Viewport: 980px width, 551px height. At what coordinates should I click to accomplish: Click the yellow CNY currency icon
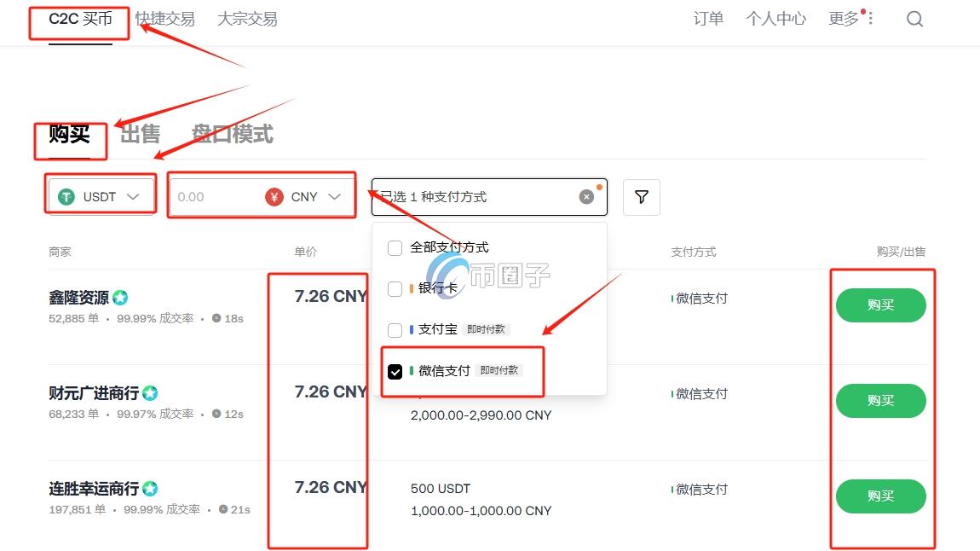pos(274,195)
